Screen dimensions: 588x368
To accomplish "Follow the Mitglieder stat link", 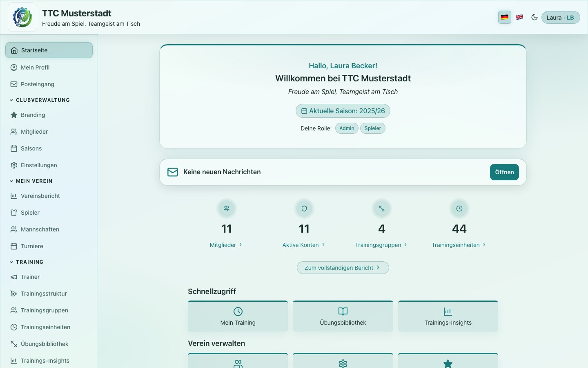I will pyautogui.click(x=226, y=245).
